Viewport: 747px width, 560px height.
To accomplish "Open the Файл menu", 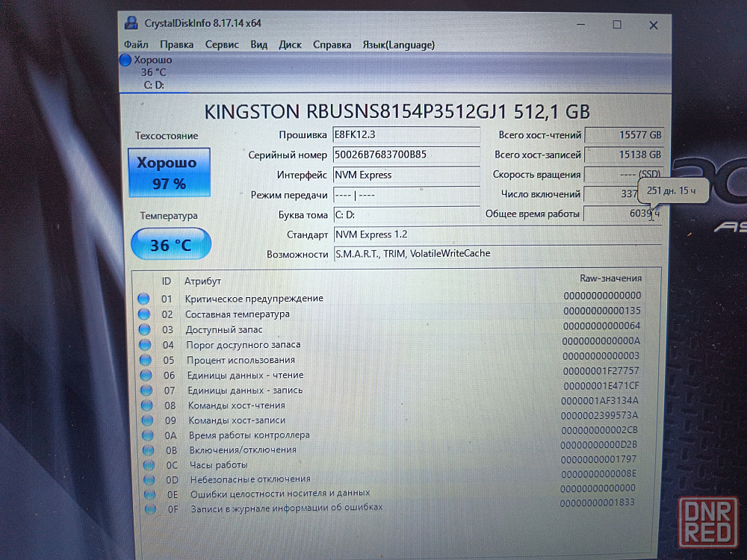I will point(136,45).
